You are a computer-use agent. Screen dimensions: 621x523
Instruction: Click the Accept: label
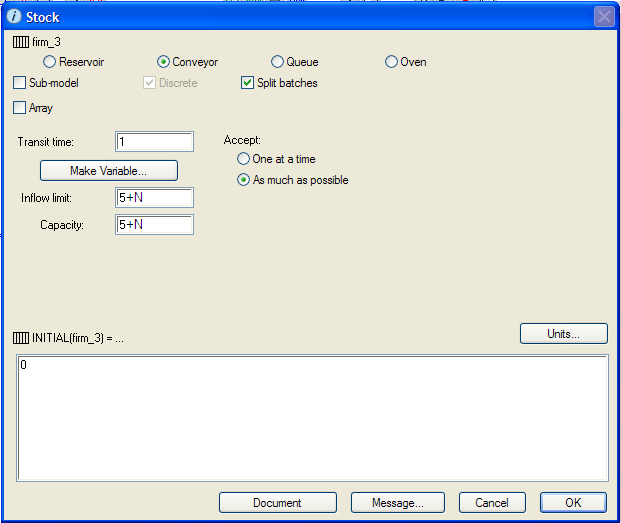click(x=242, y=140)
